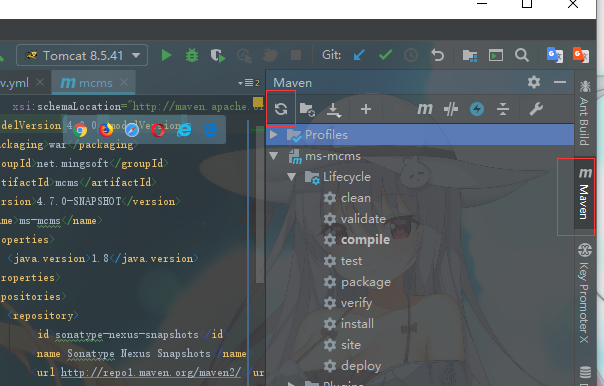
Task: Open preview in Firefox browser
Action: click(x=106, y=130)
